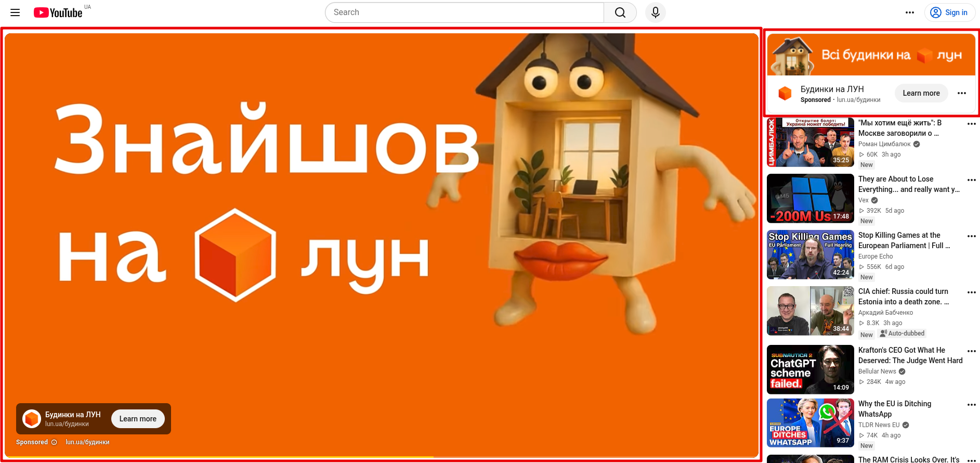Viewport: 980px width, 463px height.
Task: Open the Bellular News channel name
Action: click(877, 371)
